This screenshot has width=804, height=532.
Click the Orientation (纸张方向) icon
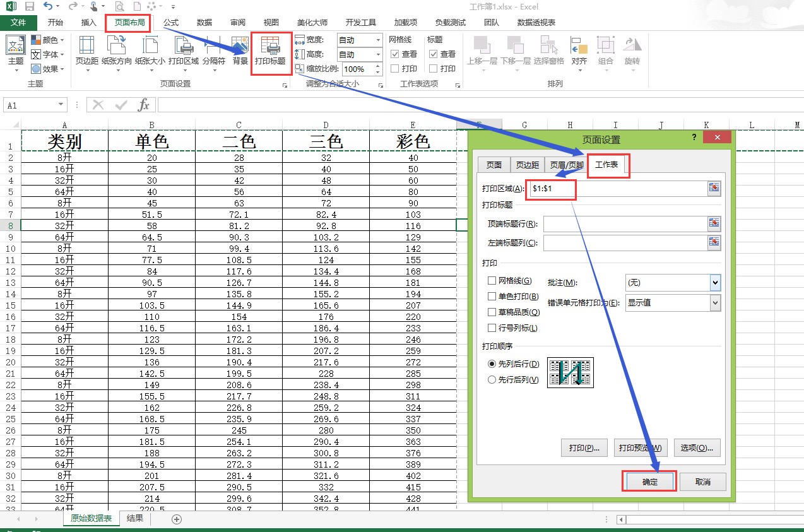click(x=117, y=47)
